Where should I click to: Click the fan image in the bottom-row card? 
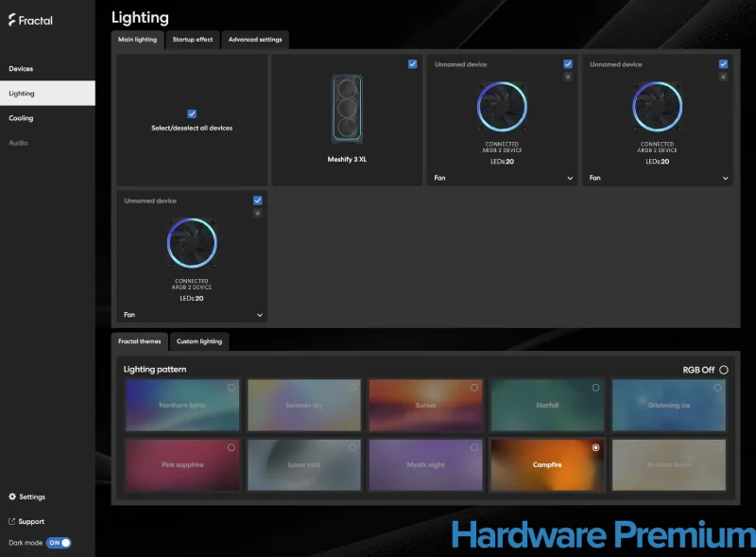(x=192, y=243)
